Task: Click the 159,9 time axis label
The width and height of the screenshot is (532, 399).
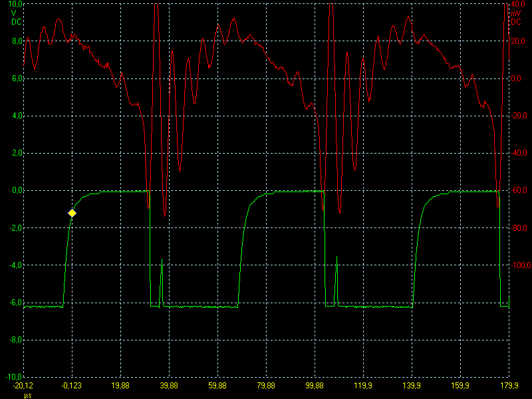Action: tap(460, 386)
